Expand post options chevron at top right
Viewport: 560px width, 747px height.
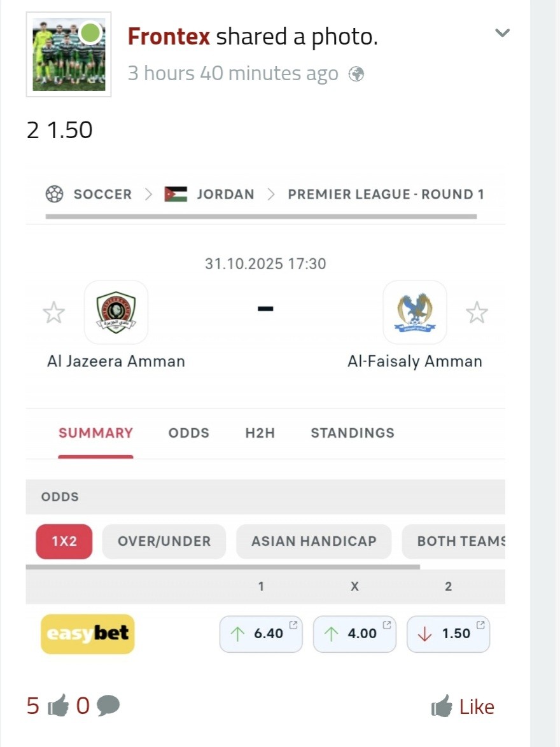(503, 33)
